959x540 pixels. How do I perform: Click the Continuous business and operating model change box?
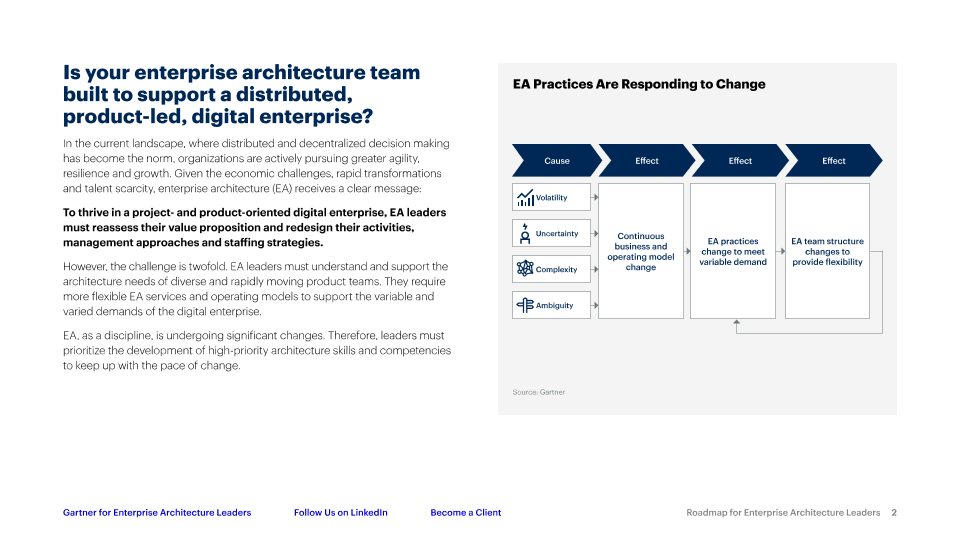(640, 251)
